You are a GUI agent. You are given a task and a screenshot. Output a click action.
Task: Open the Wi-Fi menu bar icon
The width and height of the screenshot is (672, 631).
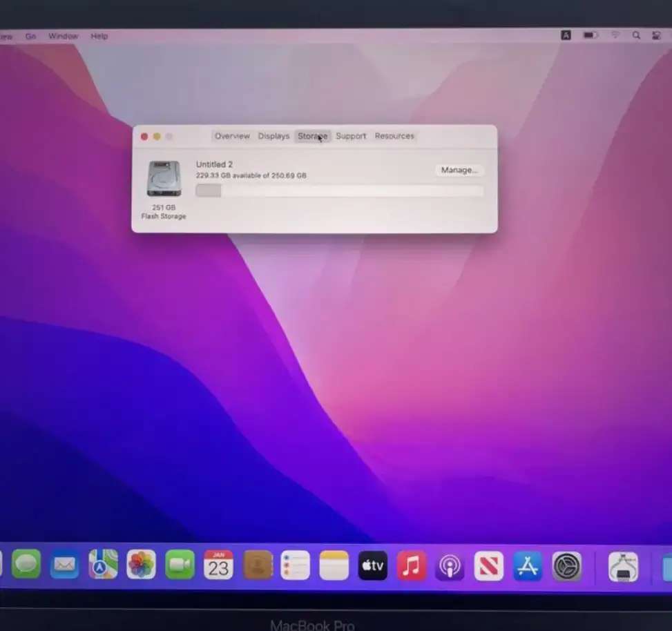coord(615,35)
